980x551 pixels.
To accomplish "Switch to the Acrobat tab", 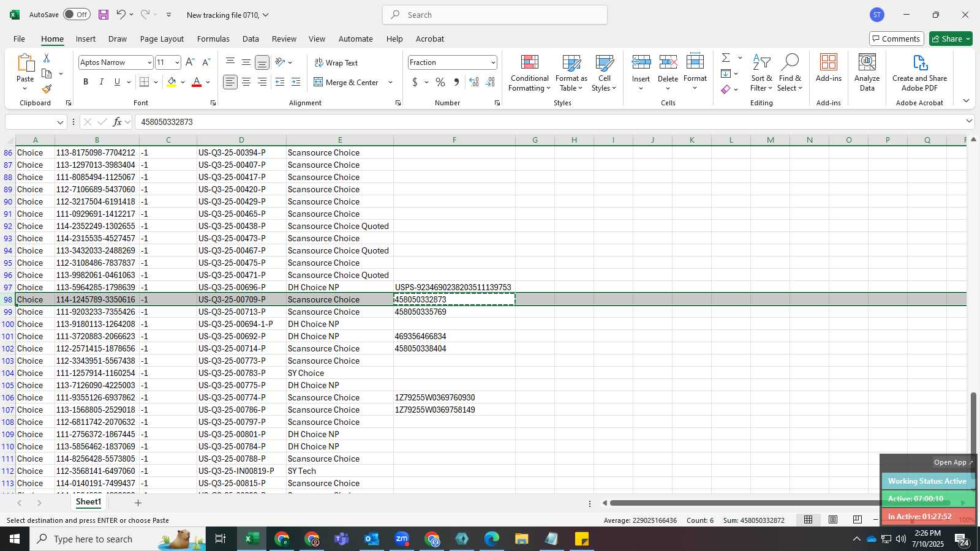I will click(430, 39).
